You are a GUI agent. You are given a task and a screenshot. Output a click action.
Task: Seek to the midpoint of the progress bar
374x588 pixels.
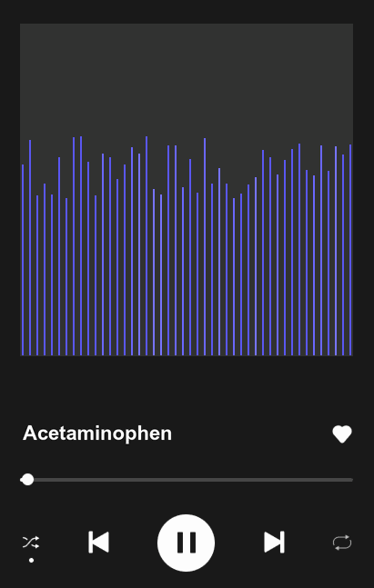pos(187,480)
